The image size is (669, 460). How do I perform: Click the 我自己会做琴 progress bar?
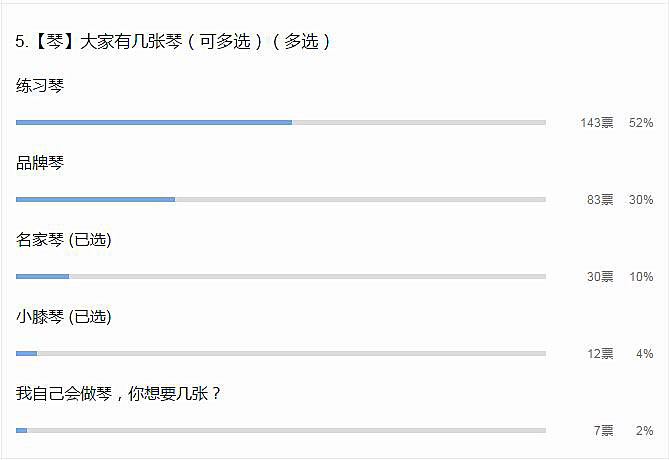[x=281, y=430]
